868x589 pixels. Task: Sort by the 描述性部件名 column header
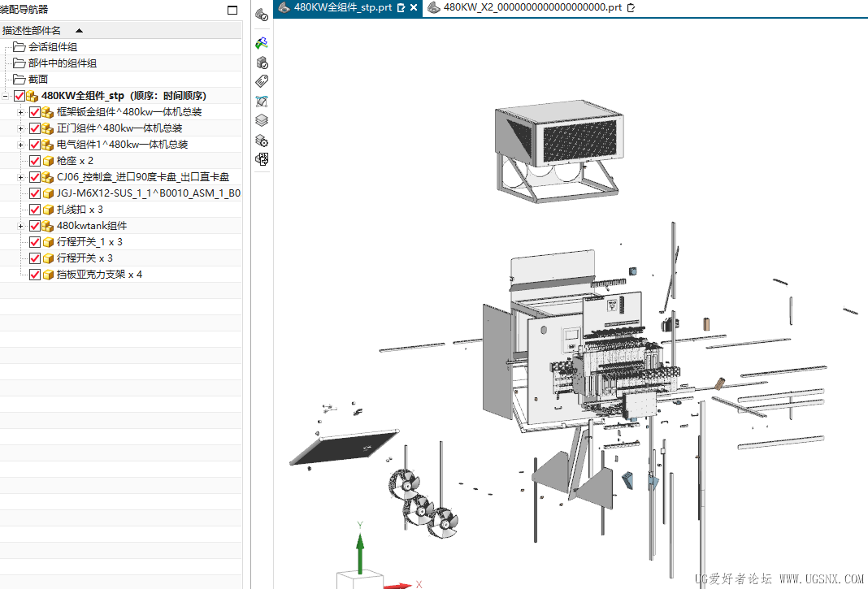pos(33,30)
